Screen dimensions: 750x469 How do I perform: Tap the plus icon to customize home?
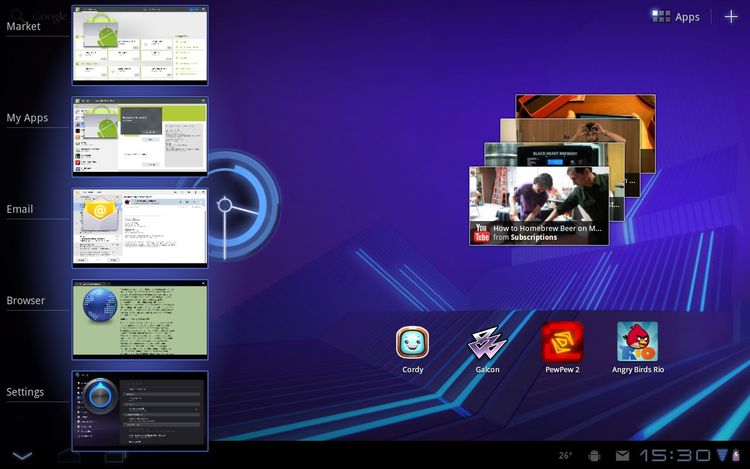click(730, 17)
